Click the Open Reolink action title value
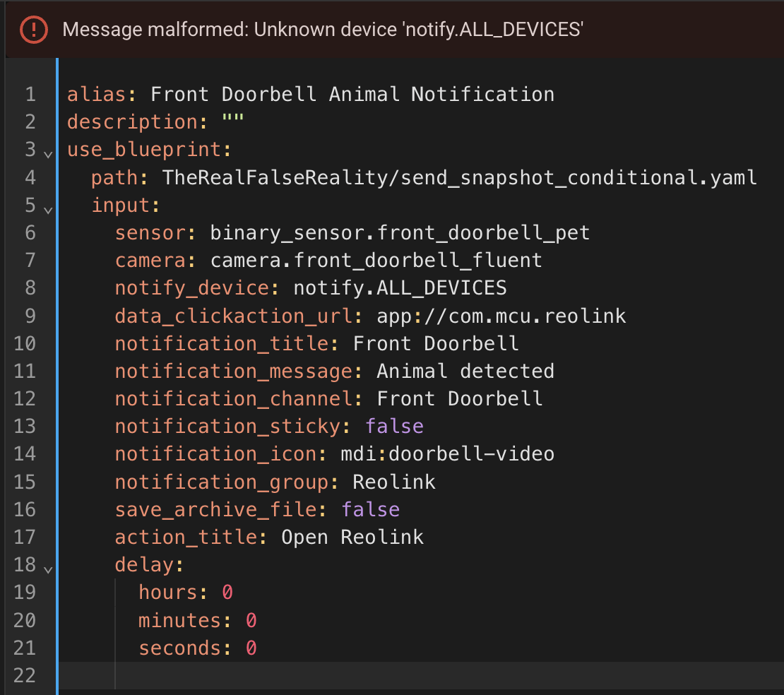 tap(352, 537)
